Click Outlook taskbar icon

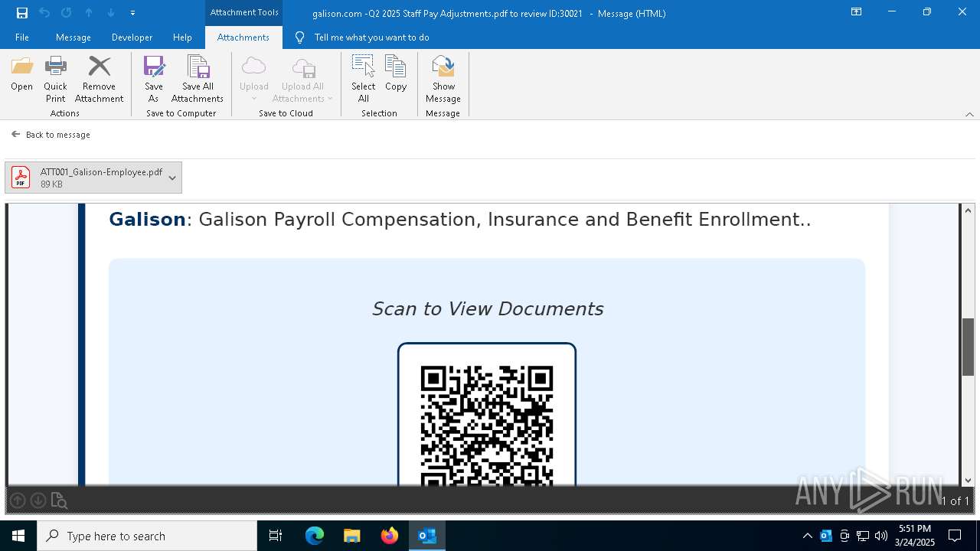(427, 536)
